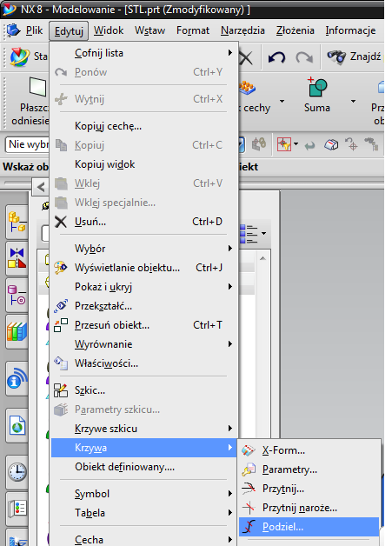Open Wyświetlanie obiektu... dialog

pyautogui.click(x=144, y=268)
